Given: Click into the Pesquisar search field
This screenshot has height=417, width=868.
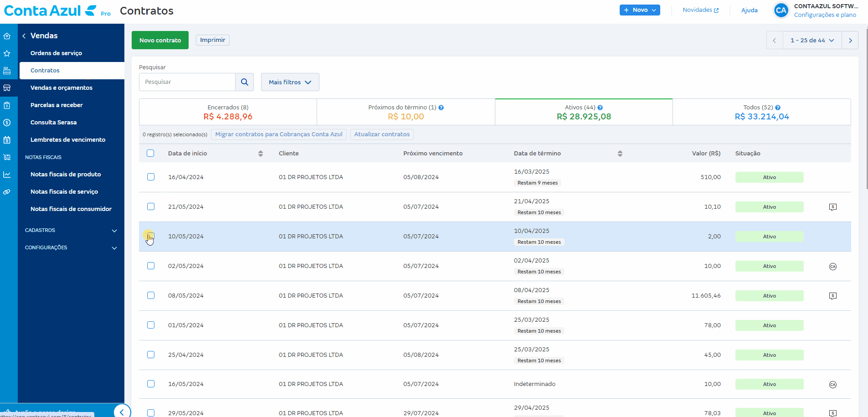Looking at the screenshot, I should click(x=187, y=82).
